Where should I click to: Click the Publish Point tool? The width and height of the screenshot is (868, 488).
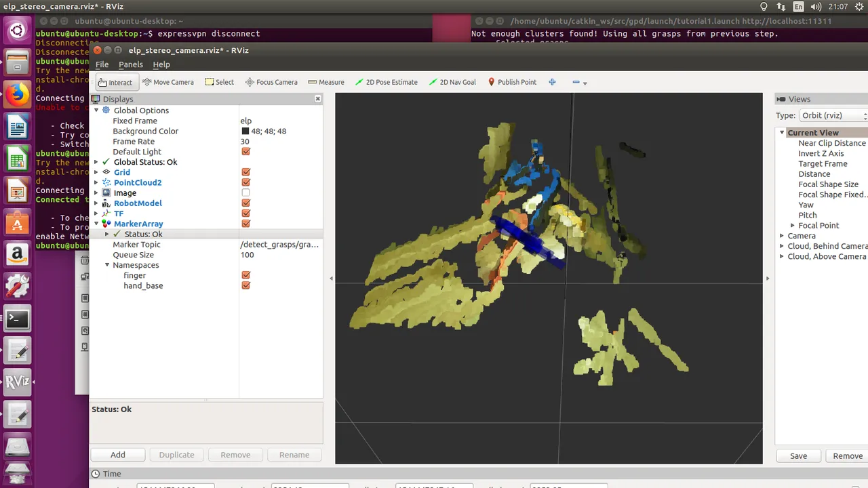[x=512, y=82]
